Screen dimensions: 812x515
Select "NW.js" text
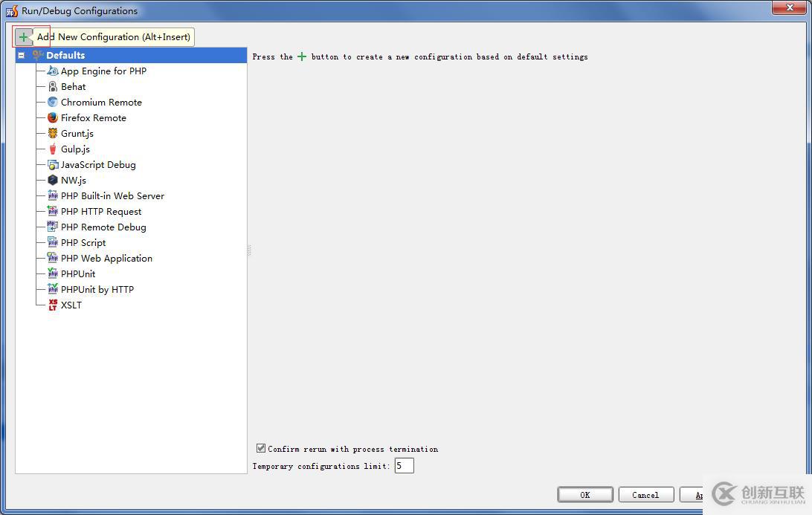tap(74, 180)
